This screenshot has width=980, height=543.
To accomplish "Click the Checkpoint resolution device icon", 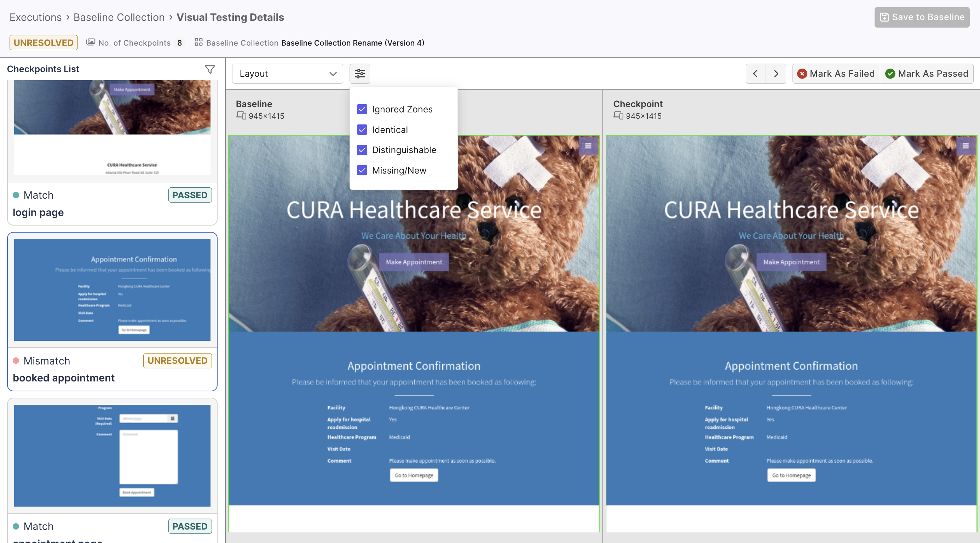I will [618, 115].
